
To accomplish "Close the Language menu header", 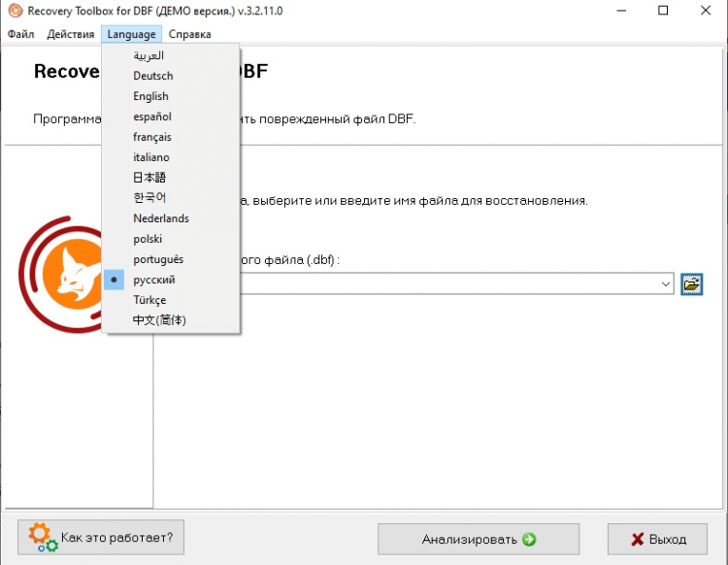I will 131,34.
